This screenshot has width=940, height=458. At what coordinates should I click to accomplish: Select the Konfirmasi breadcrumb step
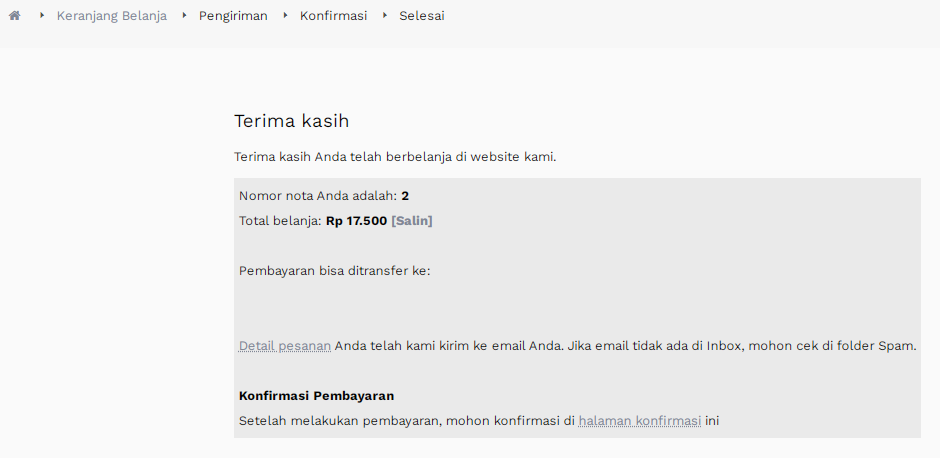coord(333,16)
